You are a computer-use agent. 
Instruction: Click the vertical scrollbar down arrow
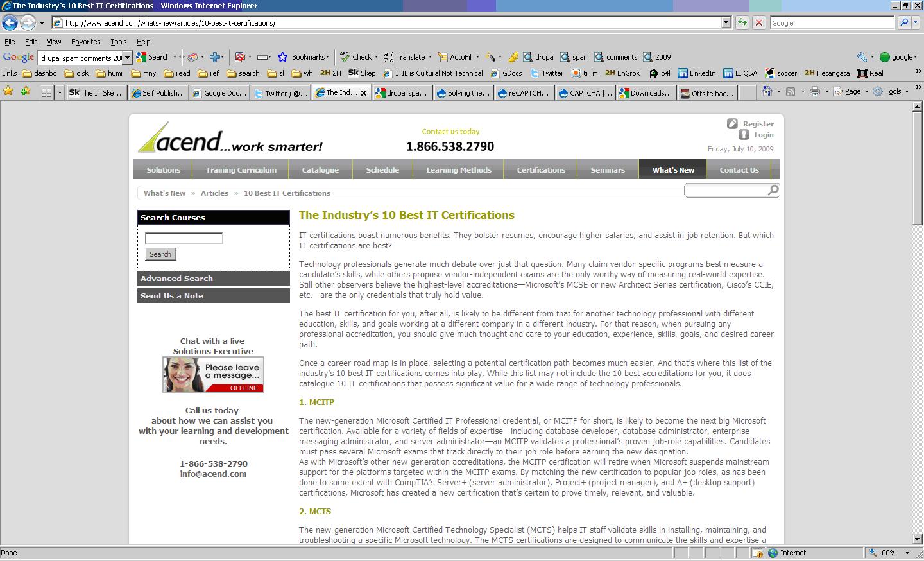[918, 539]
